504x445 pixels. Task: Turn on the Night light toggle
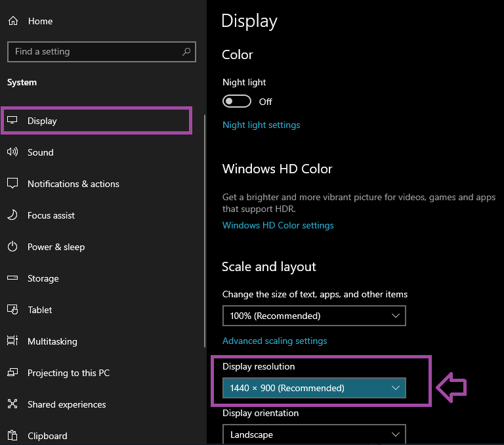pos(237,101)
